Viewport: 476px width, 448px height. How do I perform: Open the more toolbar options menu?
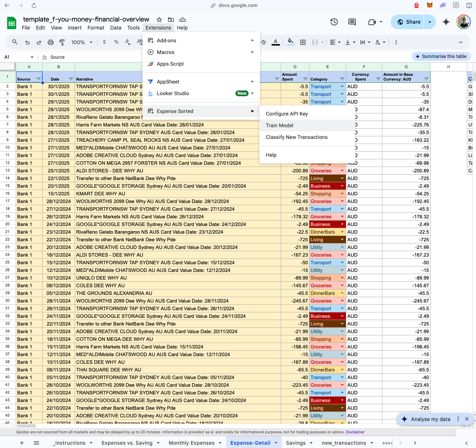click(x=396, y=42)
